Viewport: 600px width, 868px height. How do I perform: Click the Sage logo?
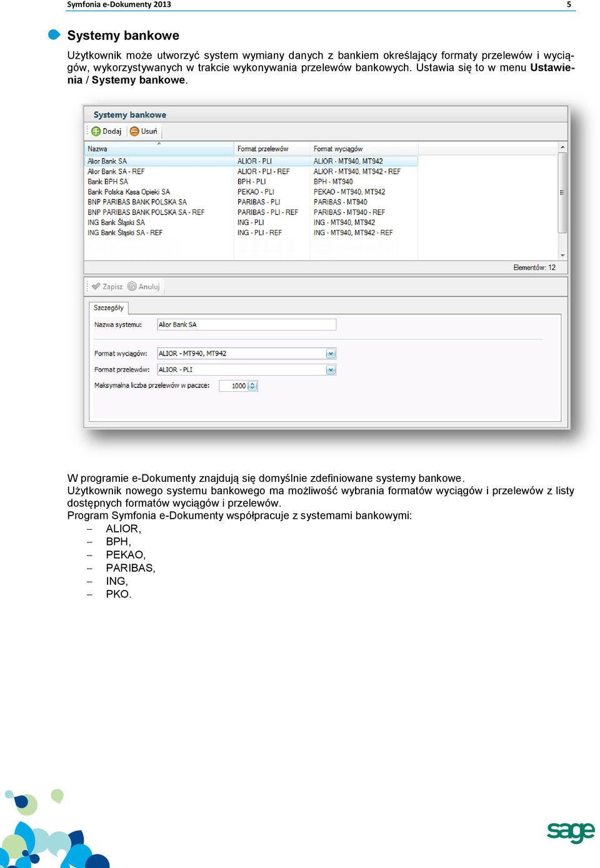pos(571,832)
